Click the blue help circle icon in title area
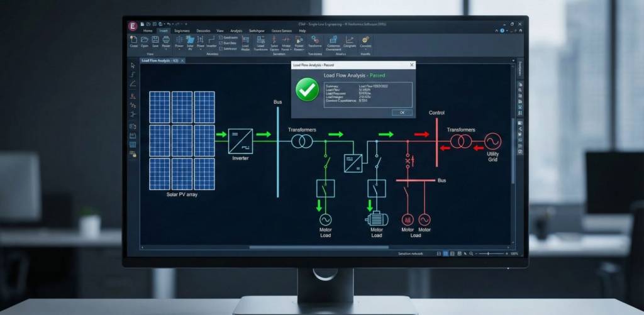Viewport: 644px width, 315px height. coord(502,30)
